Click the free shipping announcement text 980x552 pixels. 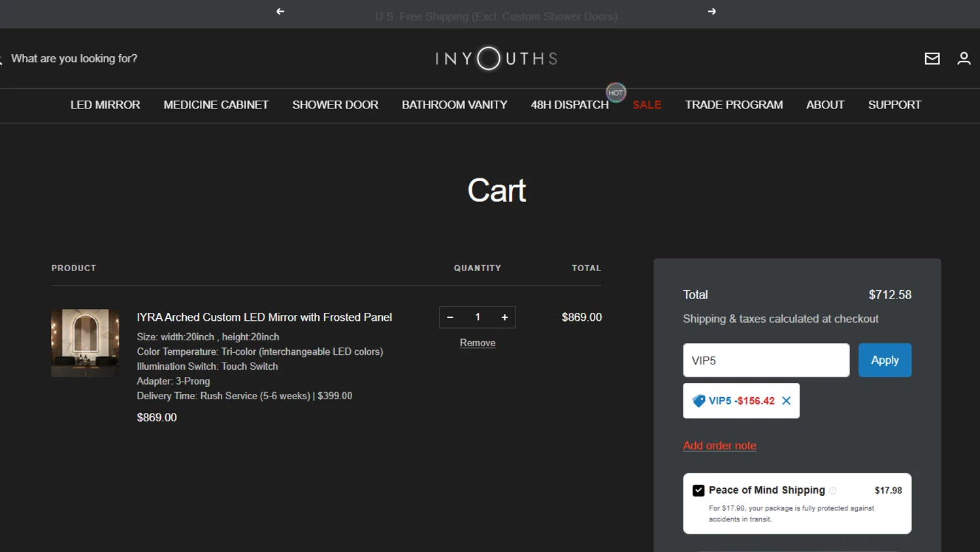(x=496, y=16)
